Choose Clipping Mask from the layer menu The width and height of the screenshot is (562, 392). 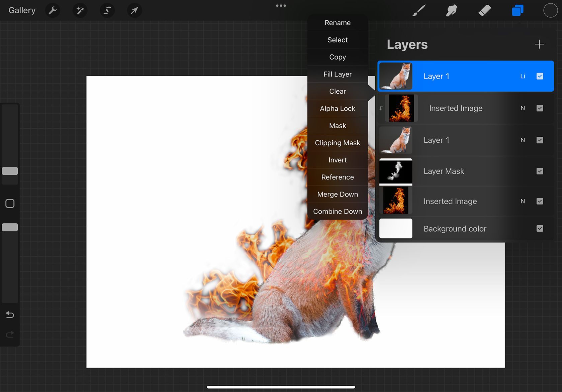(338, 143)
